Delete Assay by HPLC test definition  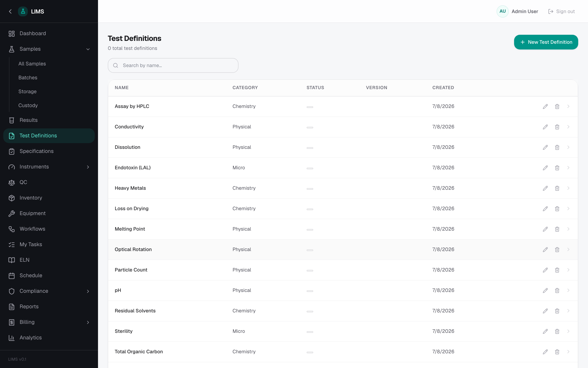(557, 106)
